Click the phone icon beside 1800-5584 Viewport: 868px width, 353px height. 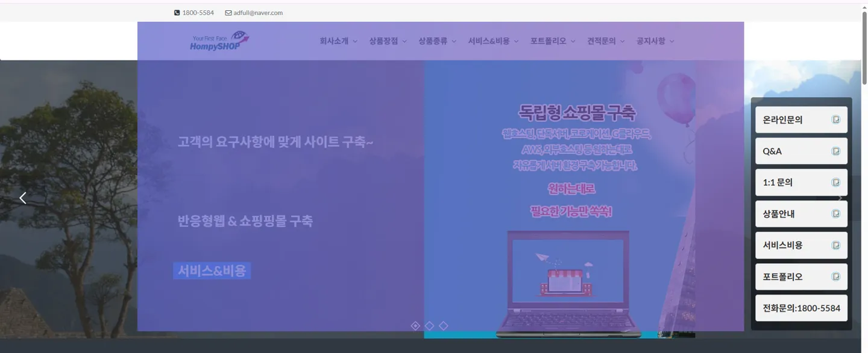pyautogui.click(x=177, y=13)
